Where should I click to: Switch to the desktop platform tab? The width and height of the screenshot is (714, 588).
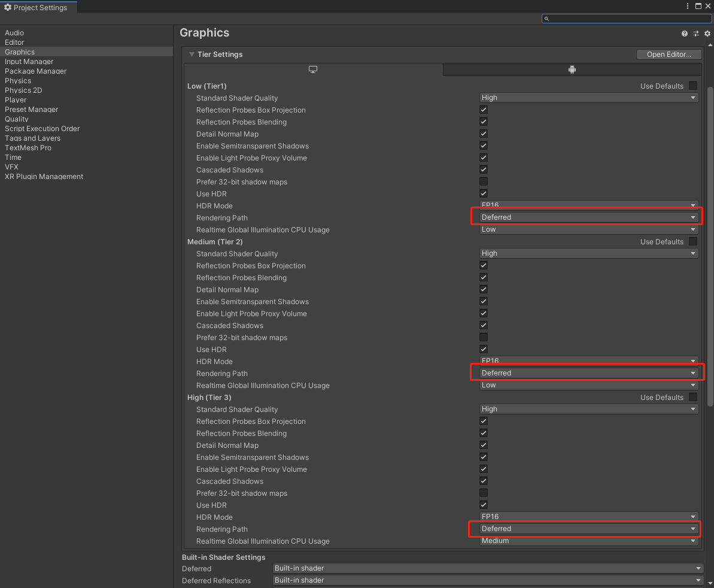click(313, 69)
